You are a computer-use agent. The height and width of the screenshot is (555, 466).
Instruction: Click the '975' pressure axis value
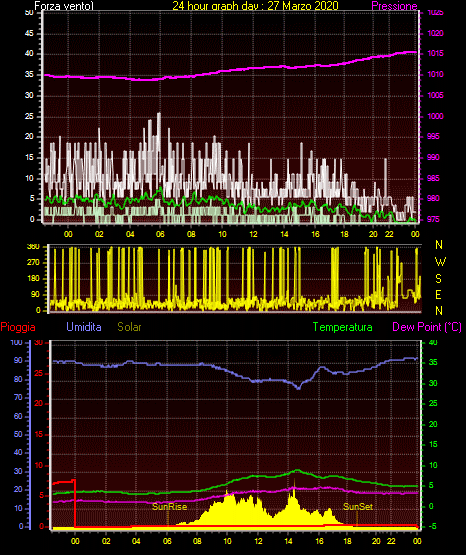pos(433,219)
